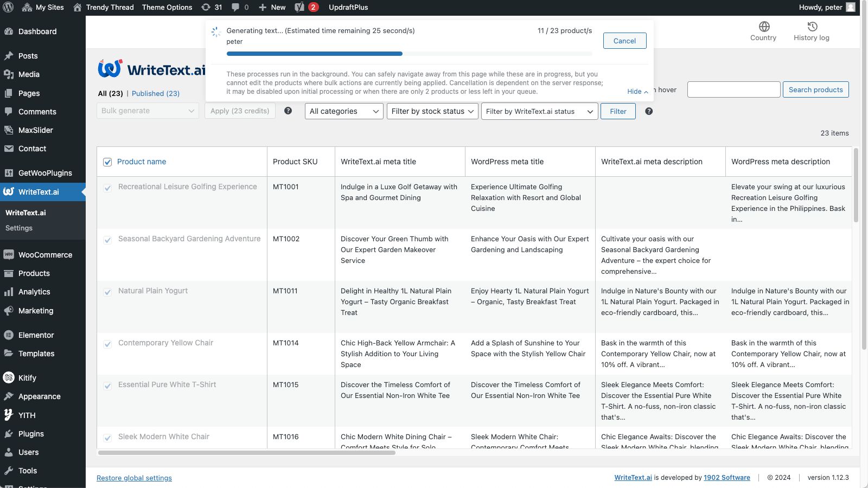Open WooCommerce in the sidebar menu

pyautogui.click(x=45, y=255)
